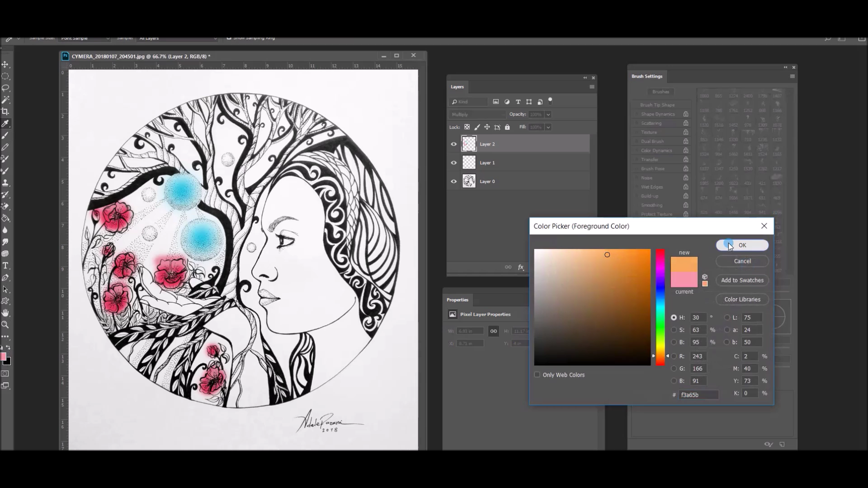The image size is (868, 488).
Task: Filter Layers panel by smart objects
Action: coord(540,102)
